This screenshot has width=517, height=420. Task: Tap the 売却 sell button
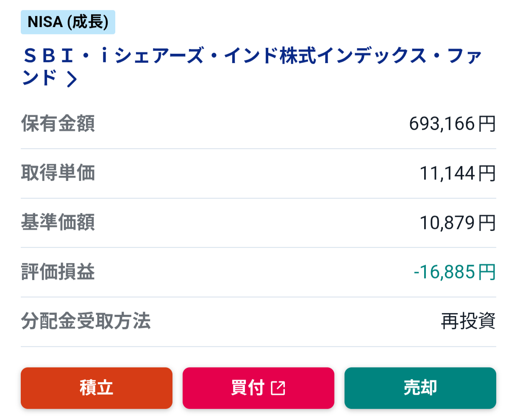pyautogui.click(x=420, y=388)
